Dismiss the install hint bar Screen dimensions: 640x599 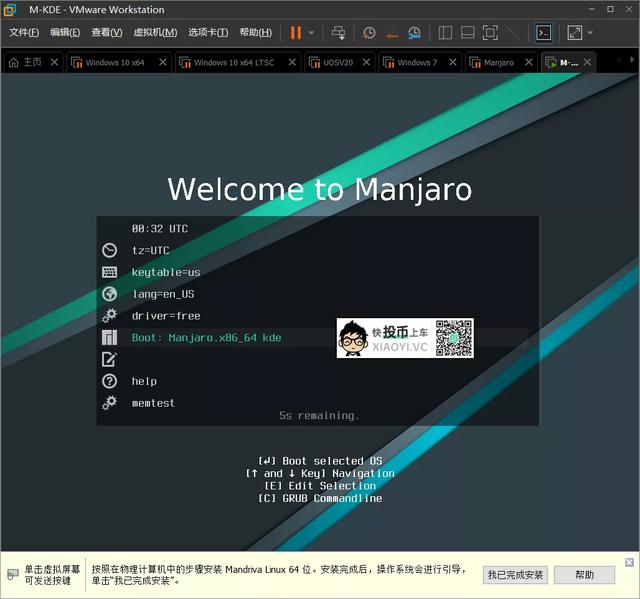pos(629,563)
